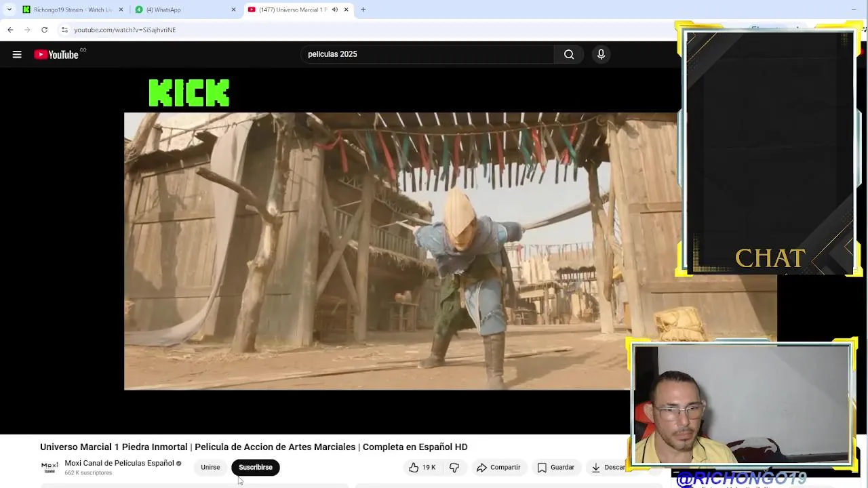This screenshot has height=488, width=868.
Task: Start voice search with microphone icon
Action: click(601, 54)
